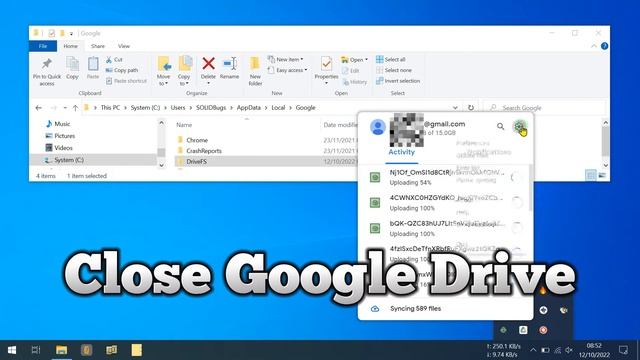This screenshot has width=640, height=360.
Task: Click This PC in breadcrumb path
Action: 110,108
